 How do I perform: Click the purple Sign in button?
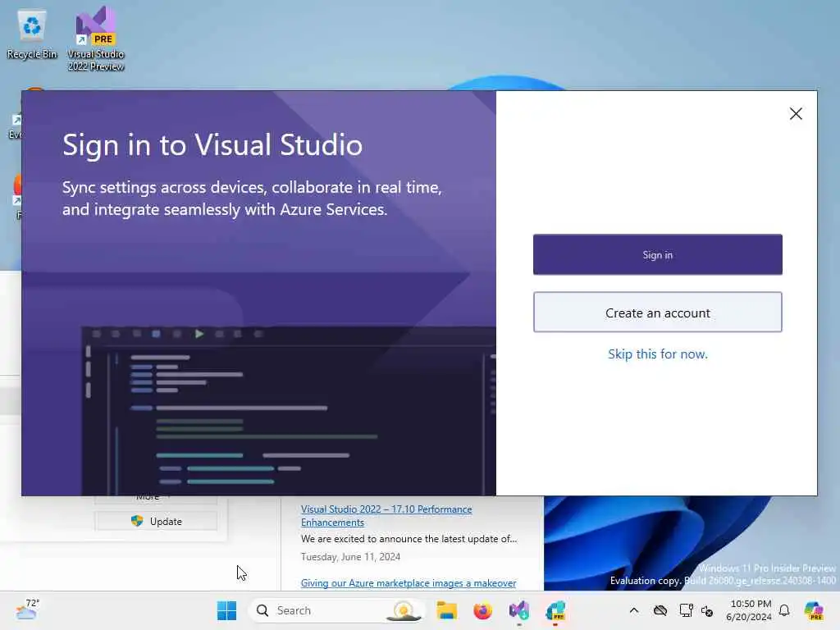657,254
